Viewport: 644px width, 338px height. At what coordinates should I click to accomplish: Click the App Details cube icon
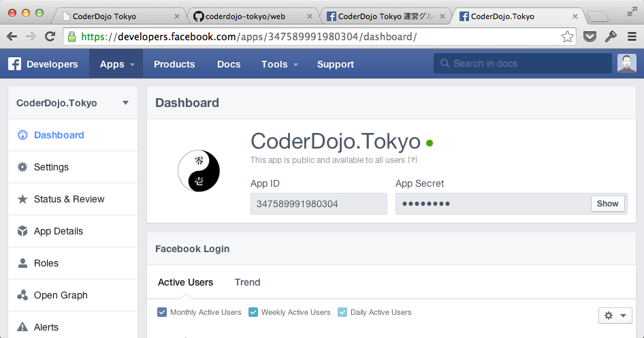pyautogui.click(x=22, y=231)
